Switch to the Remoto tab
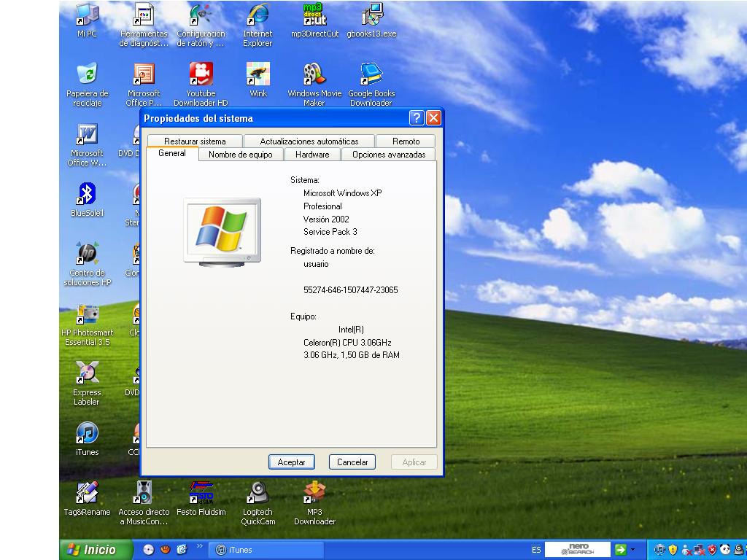747x560 pixels. 406,141
